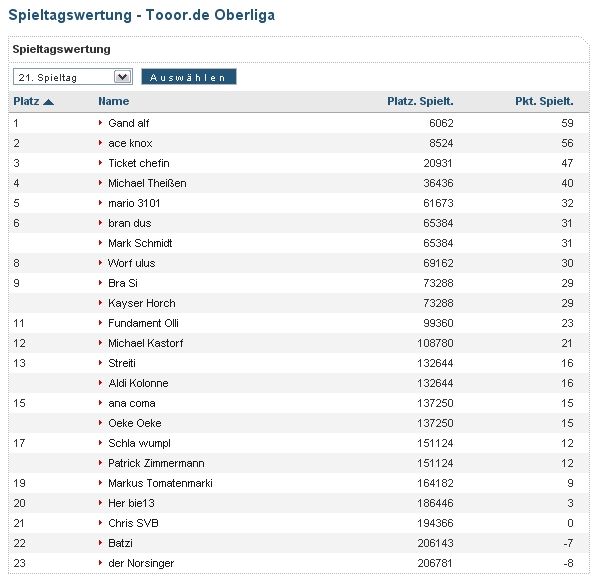The width and height of the screenshot is (595, 579).
Task: Click red arrow beside Ticket chefin
Action: (100, 163)
